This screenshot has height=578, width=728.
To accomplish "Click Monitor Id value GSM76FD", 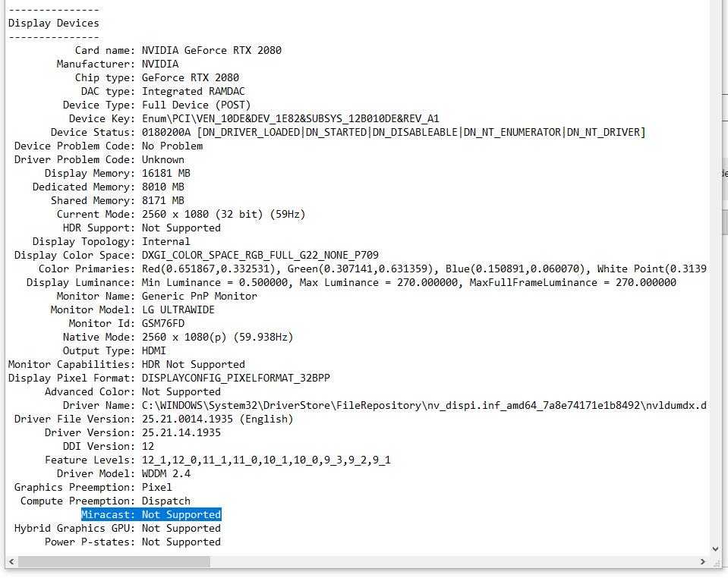I will coord(163,323).
